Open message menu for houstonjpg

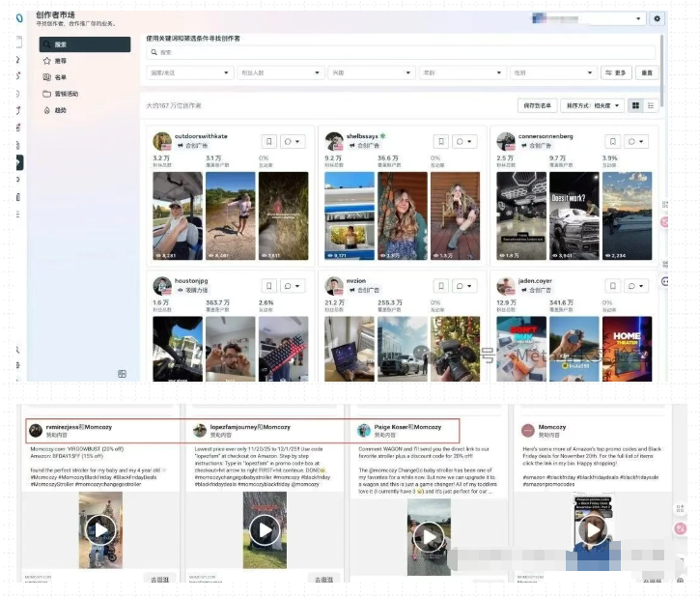[292, 286]
